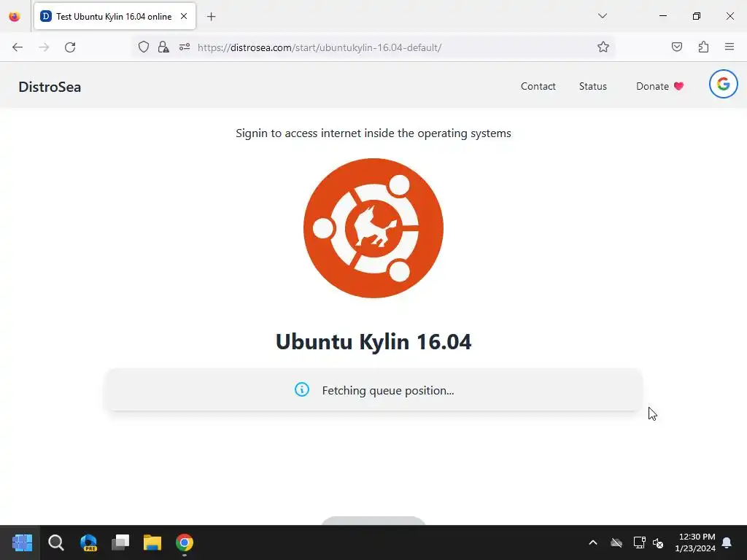Go to DistroSea home logo

click(50, 87)
